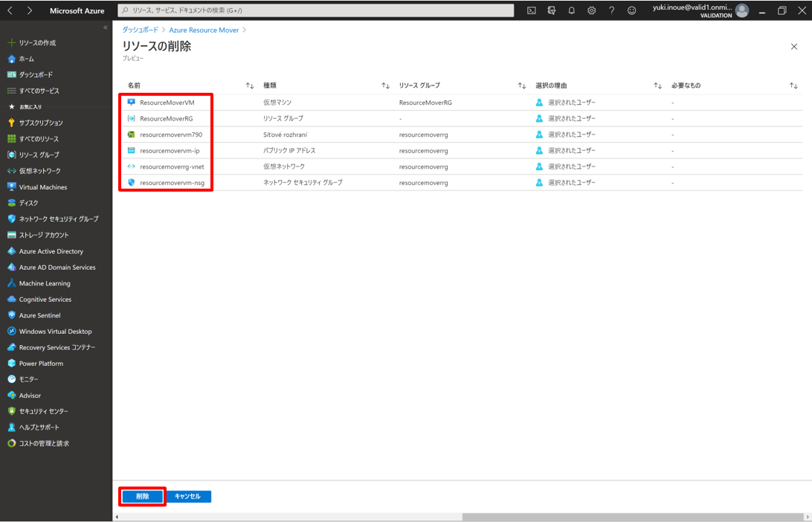The image size is (812, 522).
Task: Click コストの管理と請求 sidebar icon
Action: [x=11, y=443]
